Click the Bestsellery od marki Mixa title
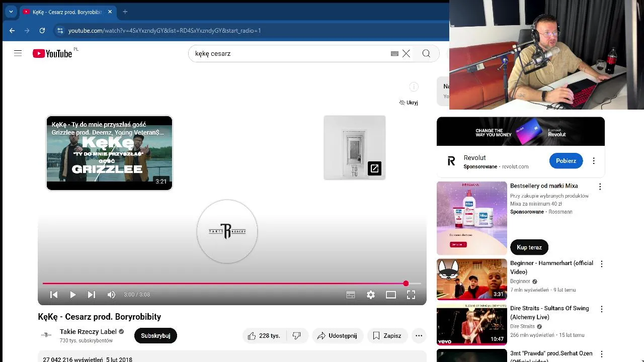The width and height of the screenshot is (644, 362). pyautogui.click(x=544, y=186)
